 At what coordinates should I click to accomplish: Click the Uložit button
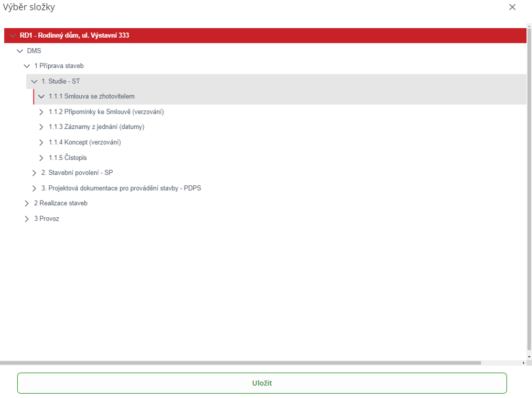(262, 383)
